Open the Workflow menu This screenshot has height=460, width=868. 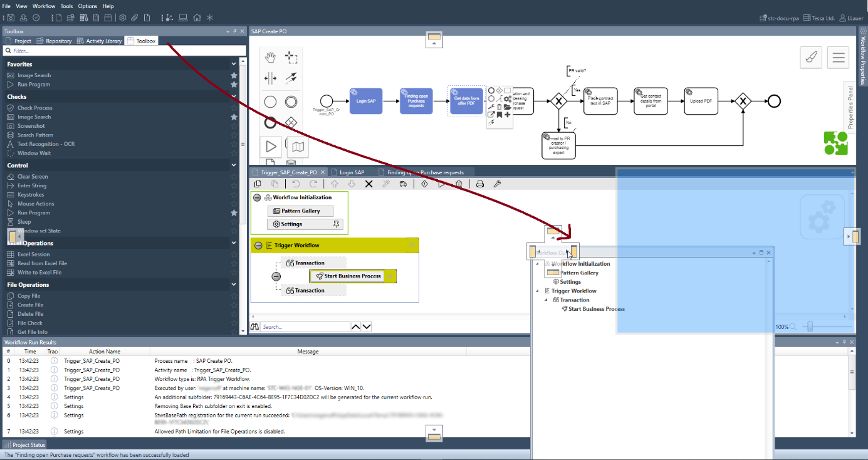coord(44,6)
